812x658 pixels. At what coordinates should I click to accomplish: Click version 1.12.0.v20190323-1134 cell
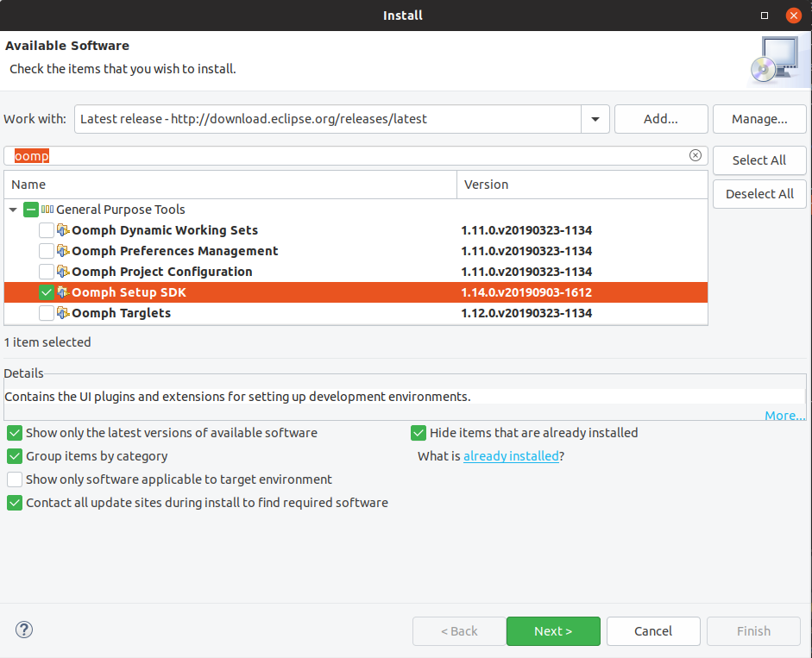coord(526,313)
